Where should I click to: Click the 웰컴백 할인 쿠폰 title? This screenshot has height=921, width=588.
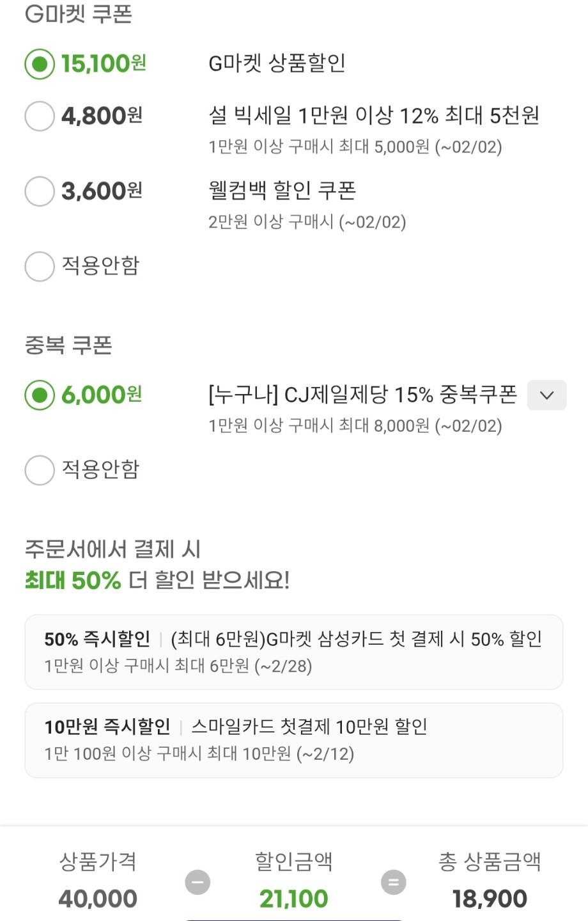click(282, 191)
